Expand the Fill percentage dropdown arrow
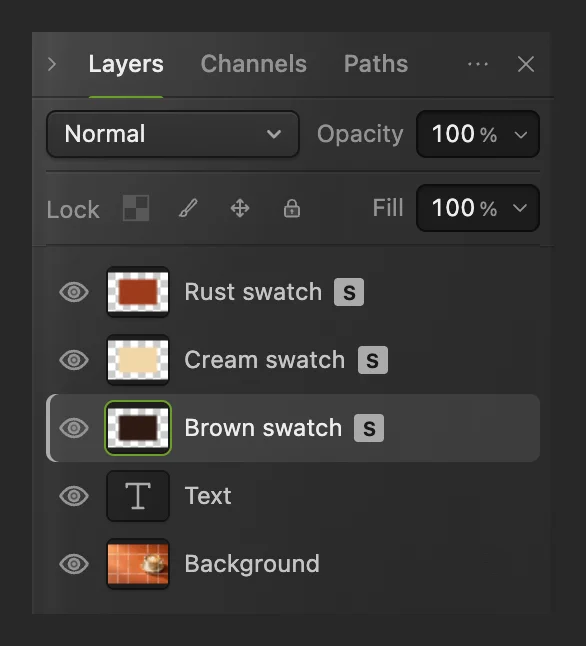This screenshot has width=586, height=646. click(520, 208)
